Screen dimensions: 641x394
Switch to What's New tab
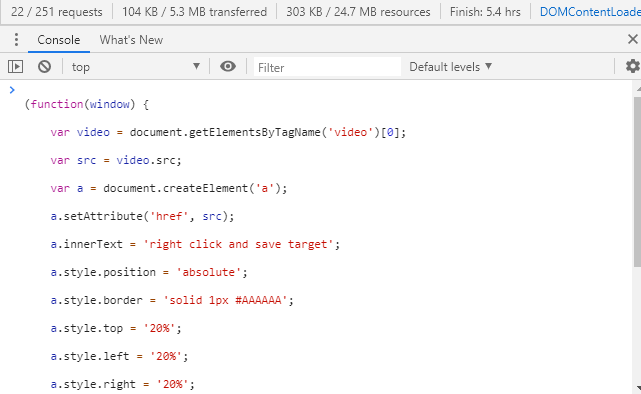(x=131, y=40)
